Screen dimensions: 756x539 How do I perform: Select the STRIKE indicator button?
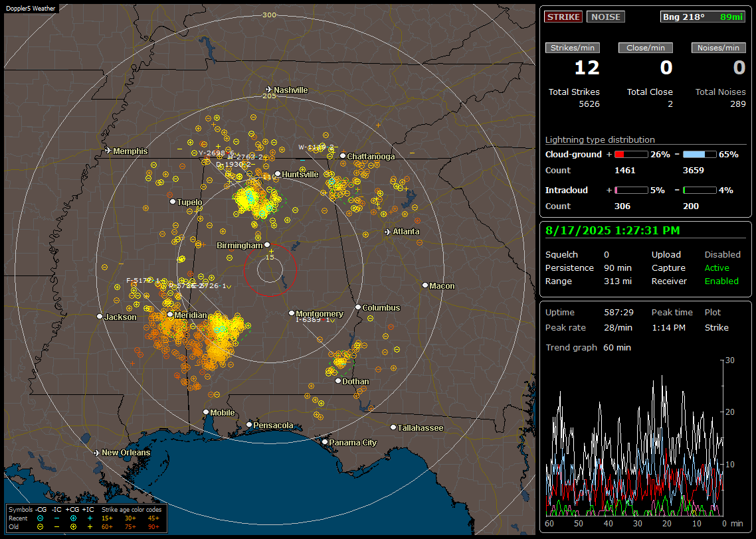point(563,17)
